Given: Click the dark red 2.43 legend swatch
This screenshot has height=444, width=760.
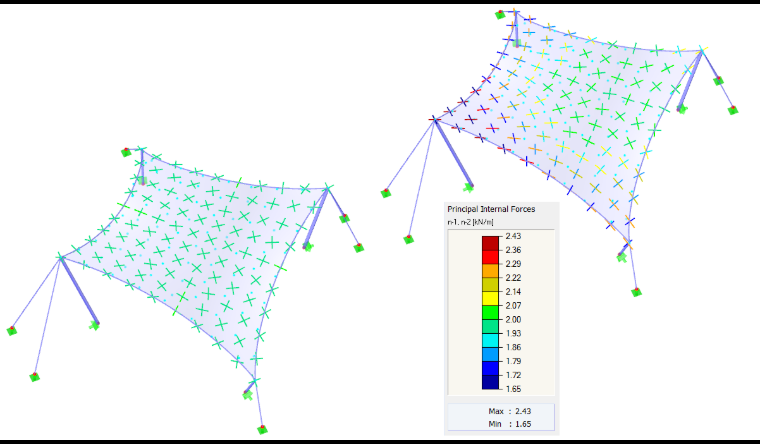Looking at the screenshot, I should click(x=490, y=243).
